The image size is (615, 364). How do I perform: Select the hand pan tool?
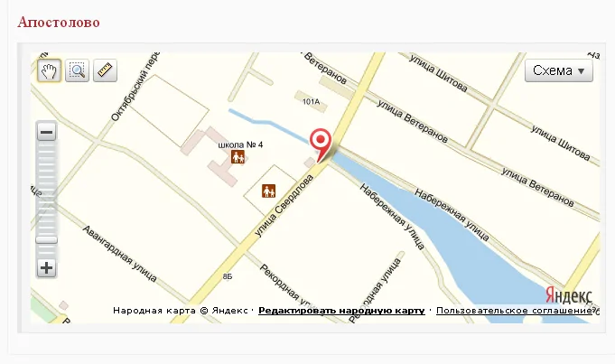point(49,70)
